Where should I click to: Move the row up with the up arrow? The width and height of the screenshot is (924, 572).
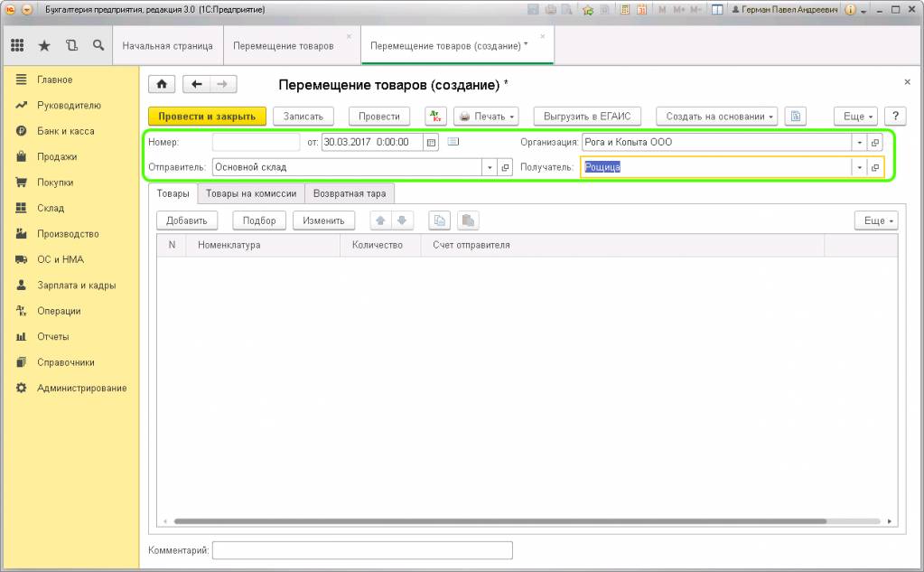pos(380,220)
